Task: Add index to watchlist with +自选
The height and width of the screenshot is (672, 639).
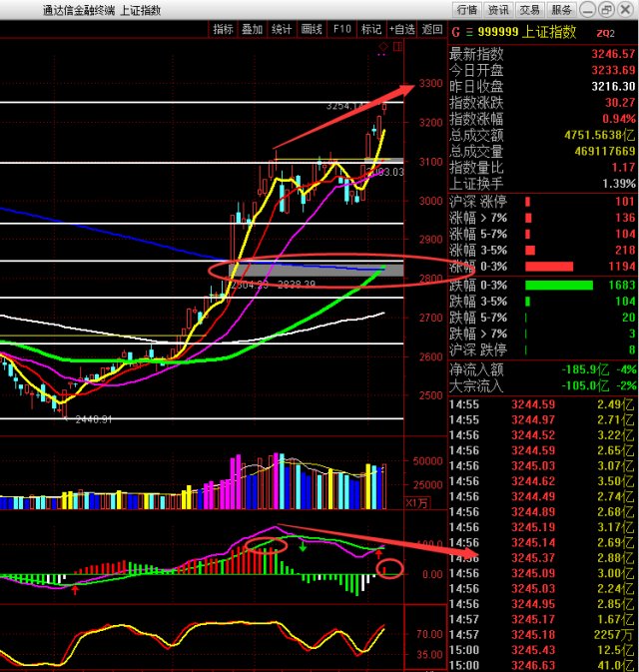Action: tap(402, 29)
